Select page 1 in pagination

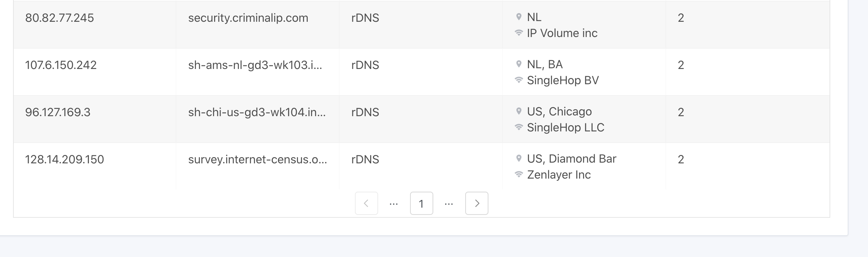click(x=421, y=203)
